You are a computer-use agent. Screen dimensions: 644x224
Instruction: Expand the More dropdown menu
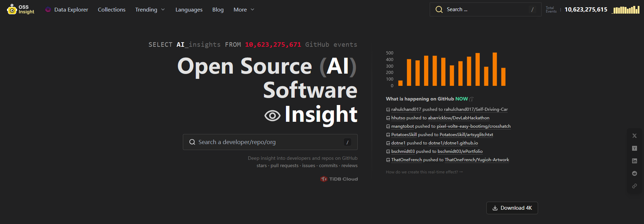tap(244, 9)
